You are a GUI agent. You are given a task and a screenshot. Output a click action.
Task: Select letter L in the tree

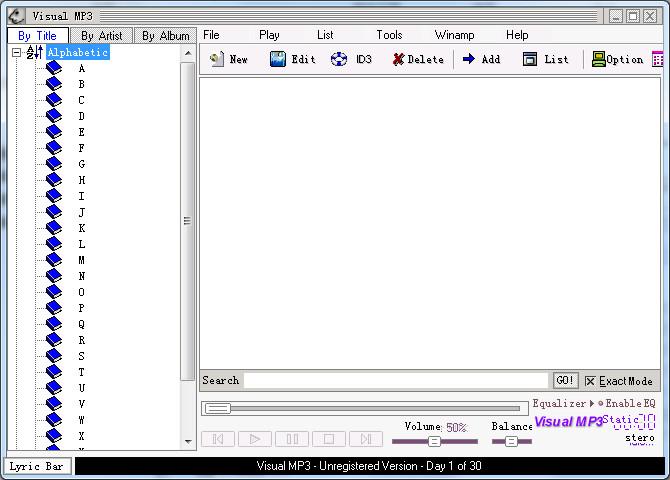point(82,244)
